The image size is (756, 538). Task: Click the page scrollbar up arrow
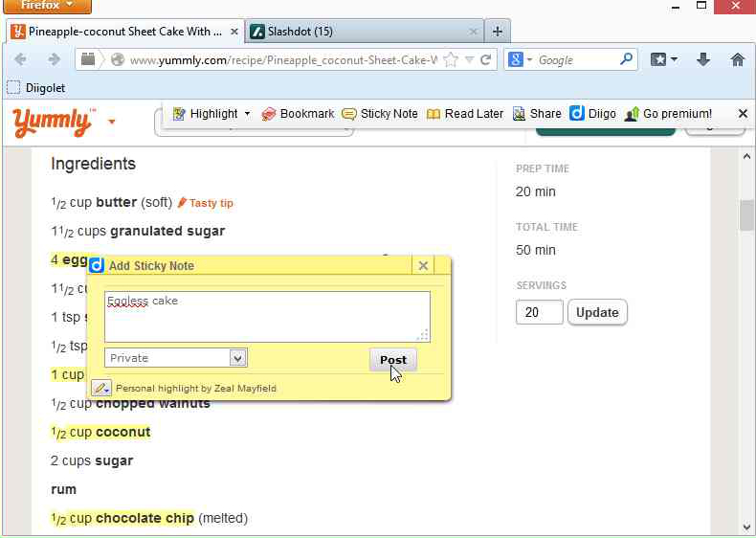(746, 156)
